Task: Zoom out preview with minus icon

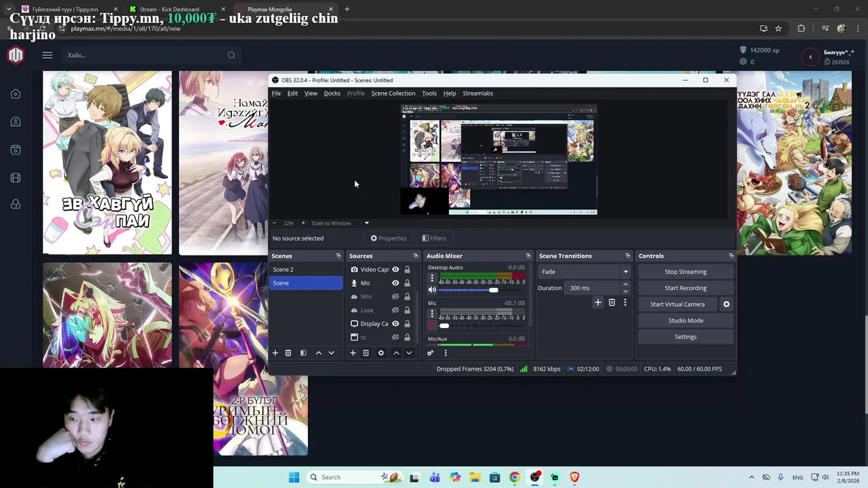Action: coord(275,223)
